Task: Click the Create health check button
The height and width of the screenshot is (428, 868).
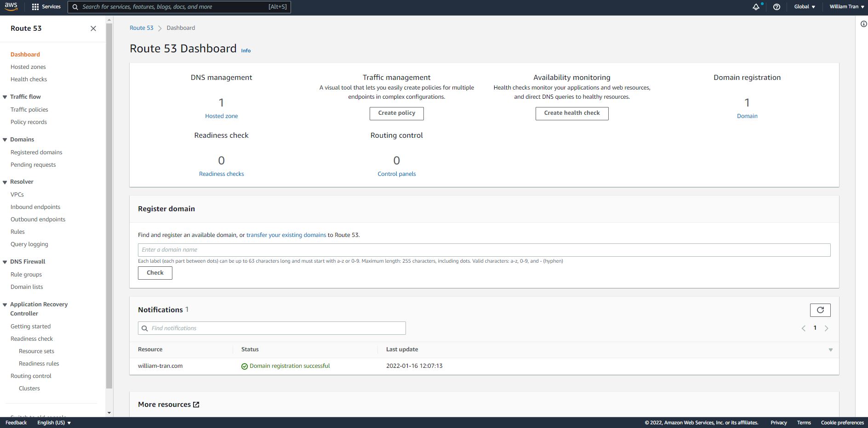Action: 571,113
